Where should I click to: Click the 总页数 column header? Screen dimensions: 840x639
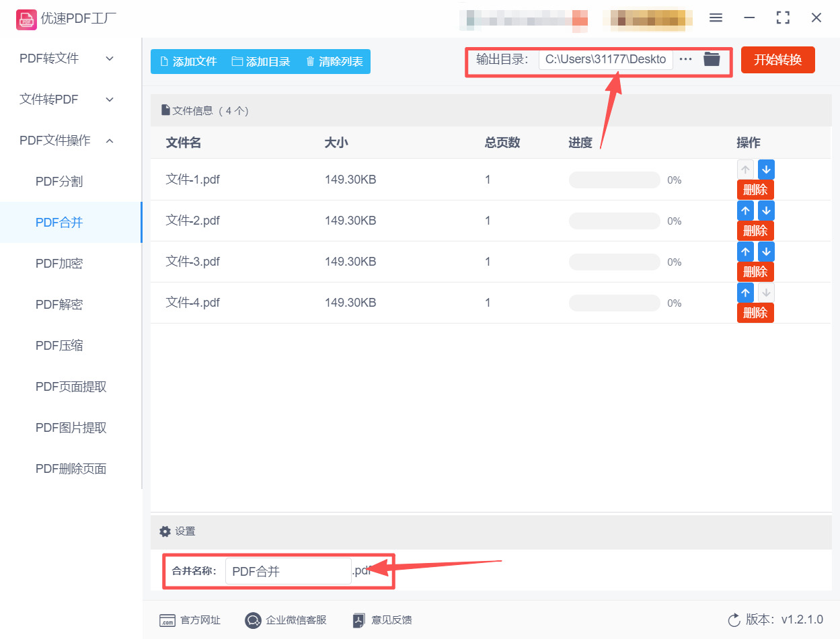502,143
